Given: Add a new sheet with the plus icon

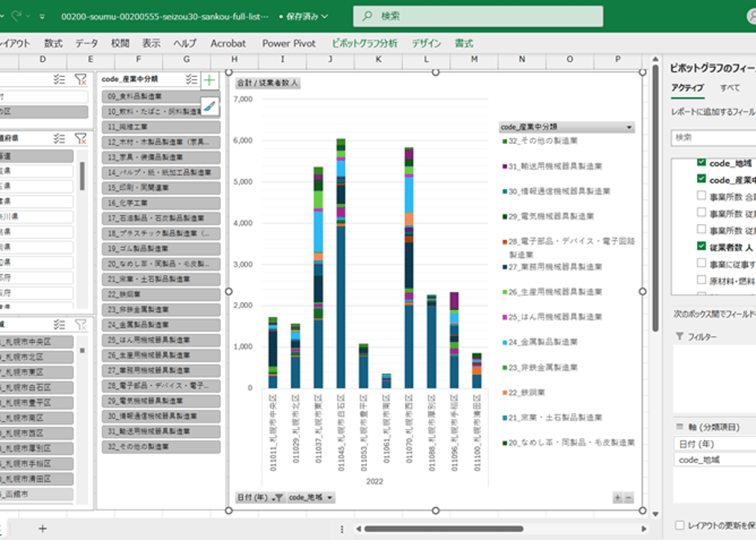Looking at the screenshot, I should pos(43,529).
